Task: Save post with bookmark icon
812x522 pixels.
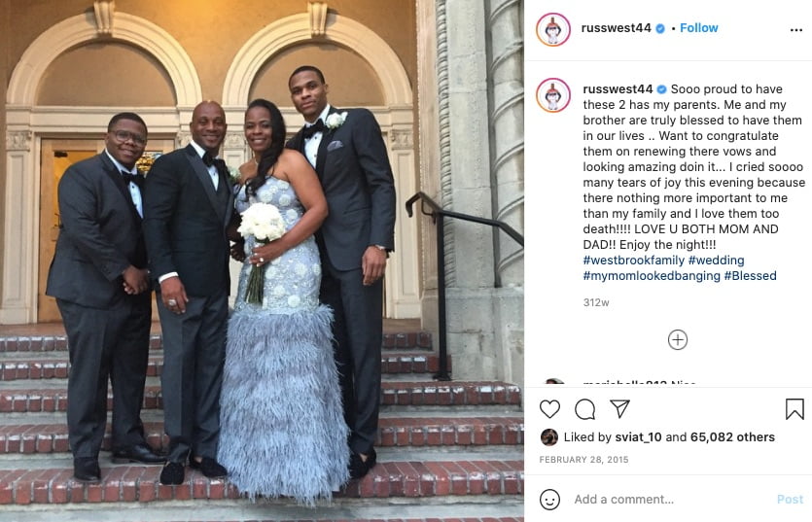Action: [794, 409]
